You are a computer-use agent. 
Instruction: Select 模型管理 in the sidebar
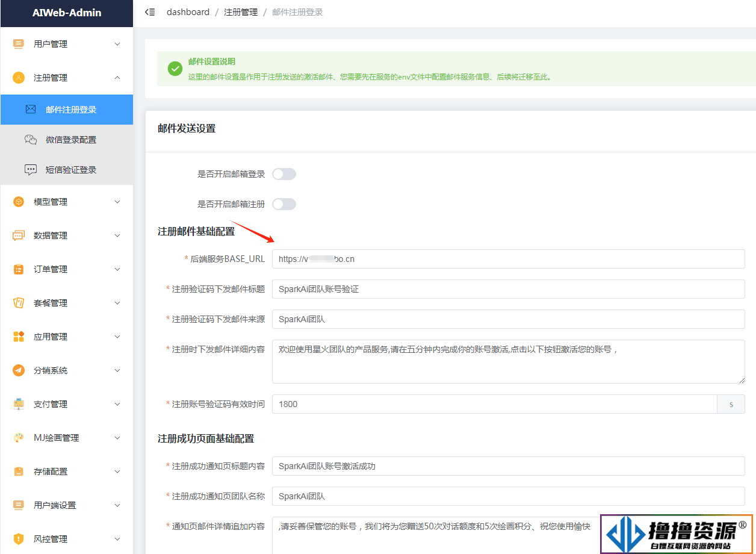coord(66,202)
